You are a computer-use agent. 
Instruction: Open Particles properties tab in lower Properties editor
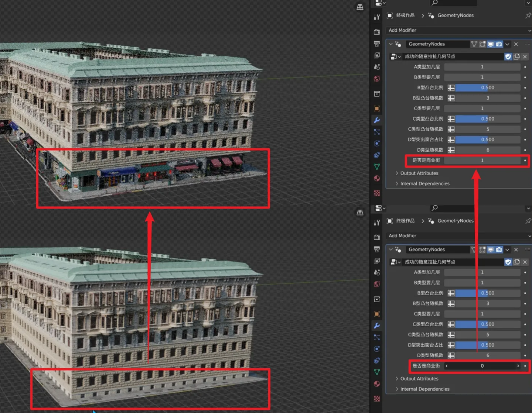(x=377, y=337)
